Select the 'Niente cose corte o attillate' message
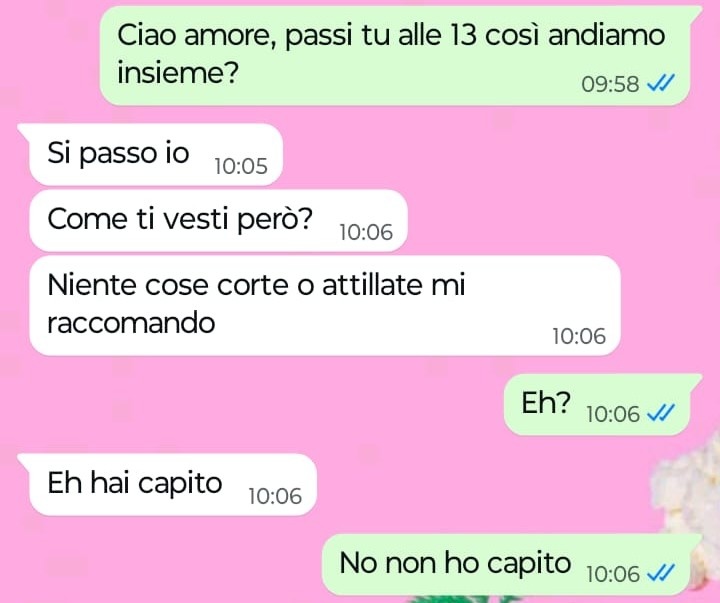Viewport: 720px width, 603px height. coord(325,305)
